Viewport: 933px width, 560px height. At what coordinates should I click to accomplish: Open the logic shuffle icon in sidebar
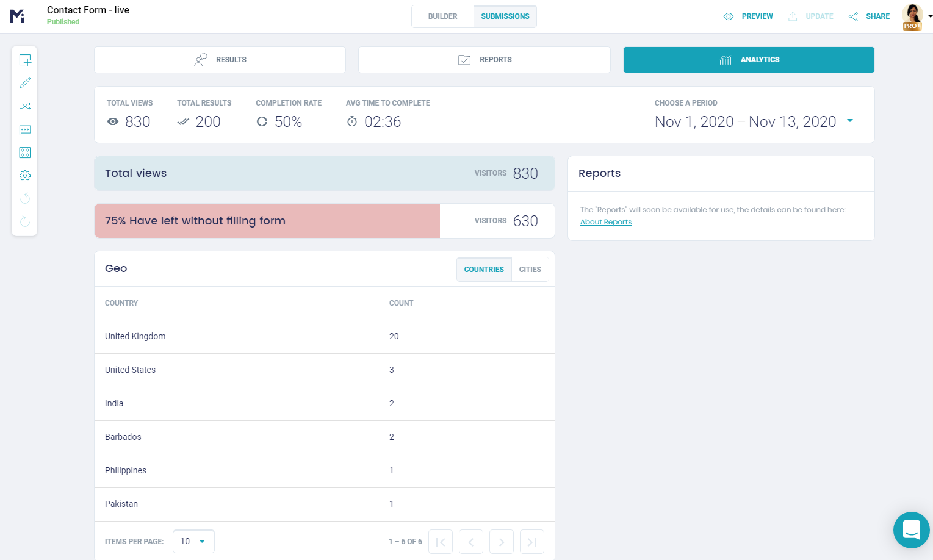point(25,106)
